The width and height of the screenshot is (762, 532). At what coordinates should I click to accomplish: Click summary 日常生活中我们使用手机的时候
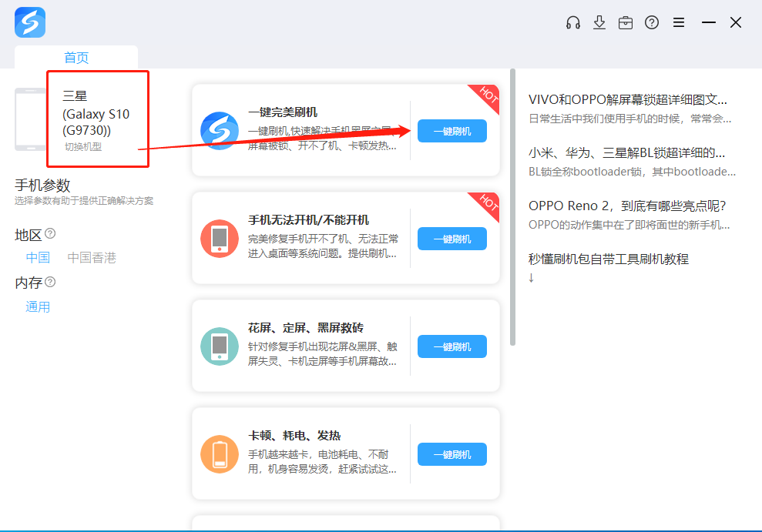[629, 119]
